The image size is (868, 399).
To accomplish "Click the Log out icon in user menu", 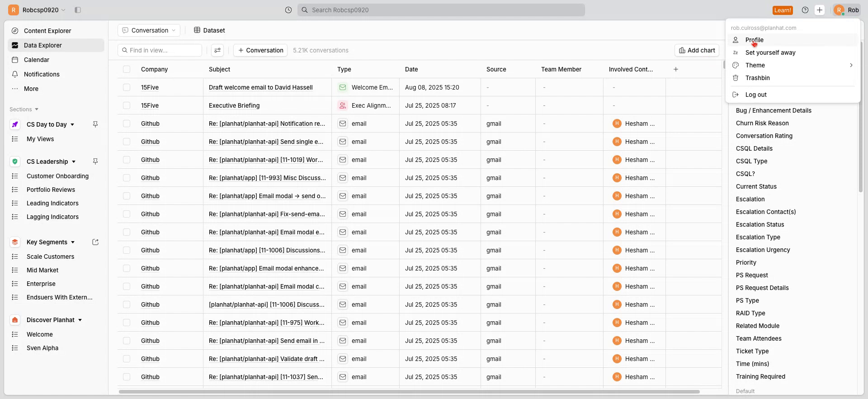I will [x=736, y=95].
